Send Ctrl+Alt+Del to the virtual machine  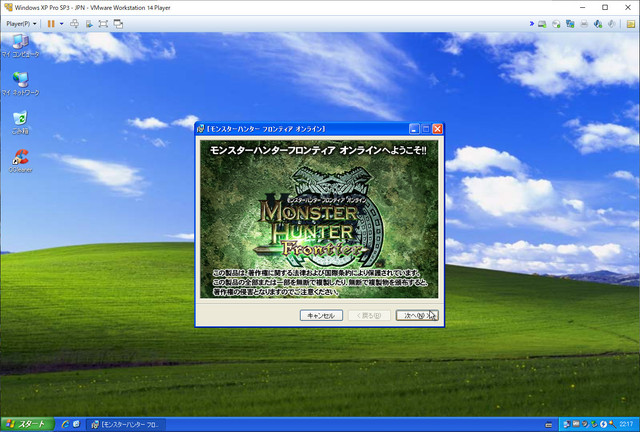coord(74,24)
